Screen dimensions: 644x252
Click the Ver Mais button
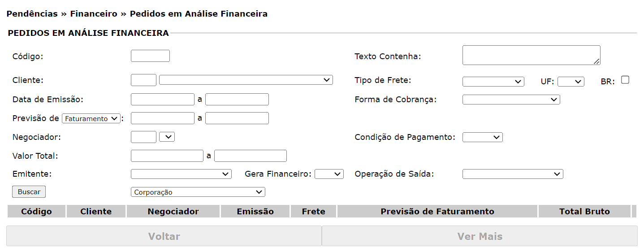(480, 236)
